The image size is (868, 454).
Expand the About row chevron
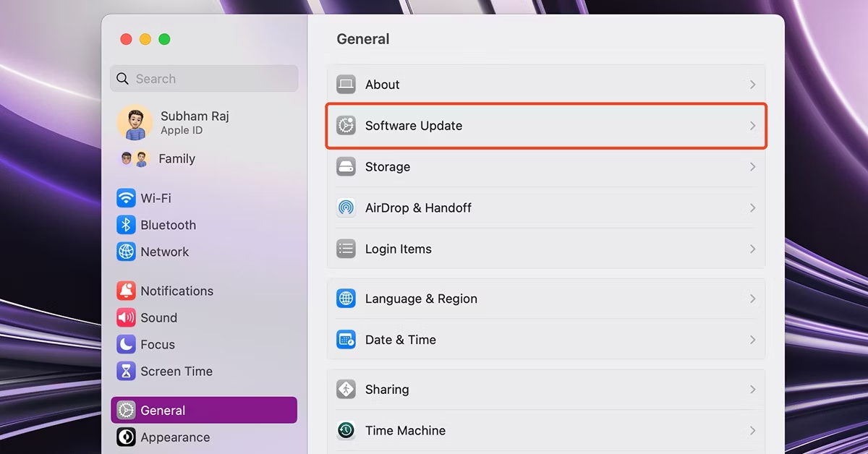pyautogui.click(x=752, y=85)
